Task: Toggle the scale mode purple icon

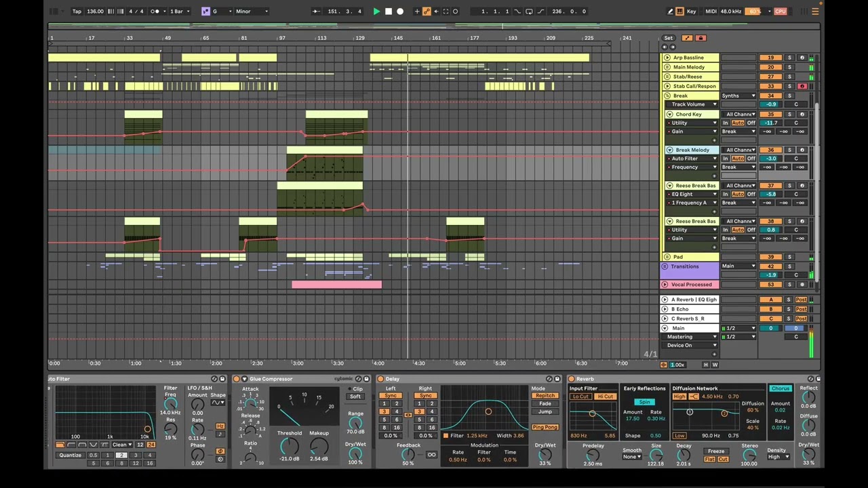Action: click(205, 12)
